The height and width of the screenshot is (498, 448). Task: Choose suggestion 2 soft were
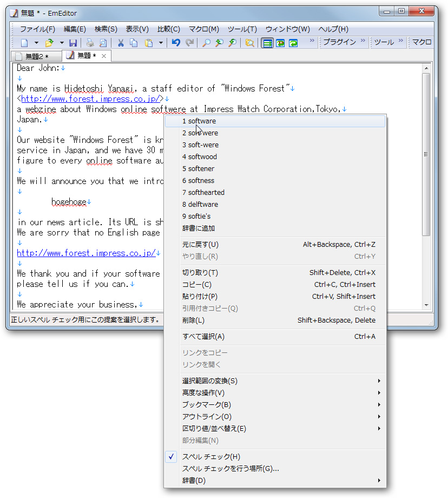click(x=275, y=133)
